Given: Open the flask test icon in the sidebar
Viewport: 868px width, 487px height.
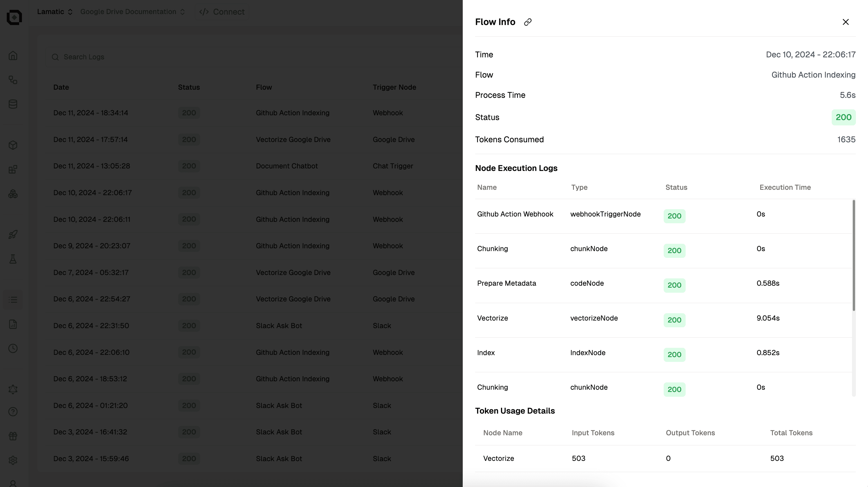Looking at the screenshot, I should click(x=13, y=259).
